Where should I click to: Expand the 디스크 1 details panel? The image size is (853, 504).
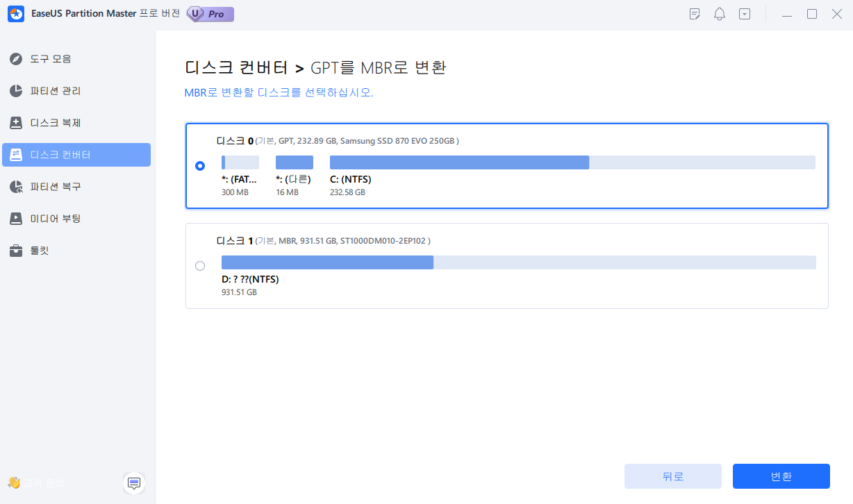pos(507,266)
